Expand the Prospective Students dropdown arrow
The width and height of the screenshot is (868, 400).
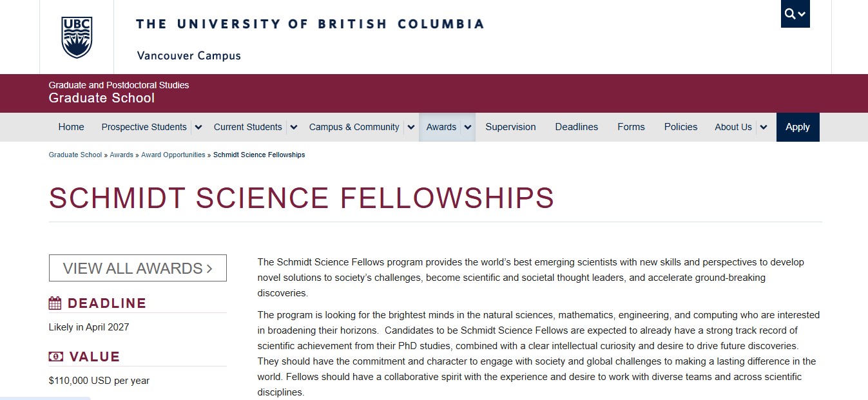pos(198,128)
